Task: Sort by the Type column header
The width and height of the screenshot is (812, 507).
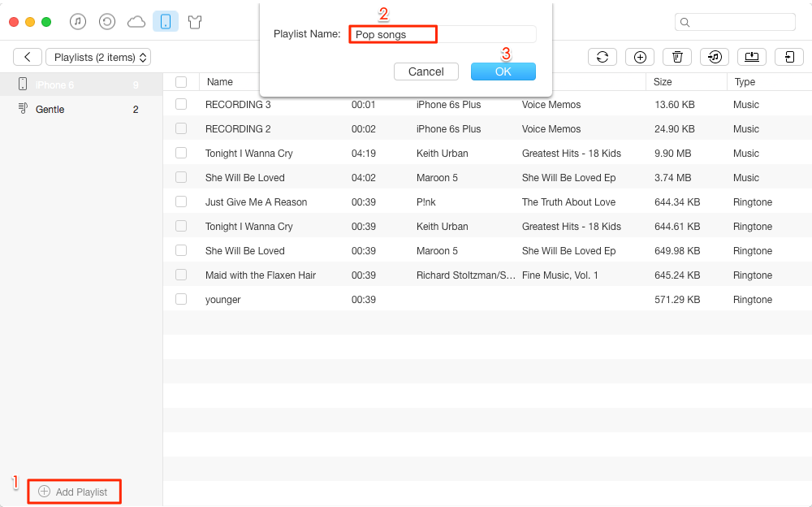Action: pyautogui.click(x=745, y=82)
